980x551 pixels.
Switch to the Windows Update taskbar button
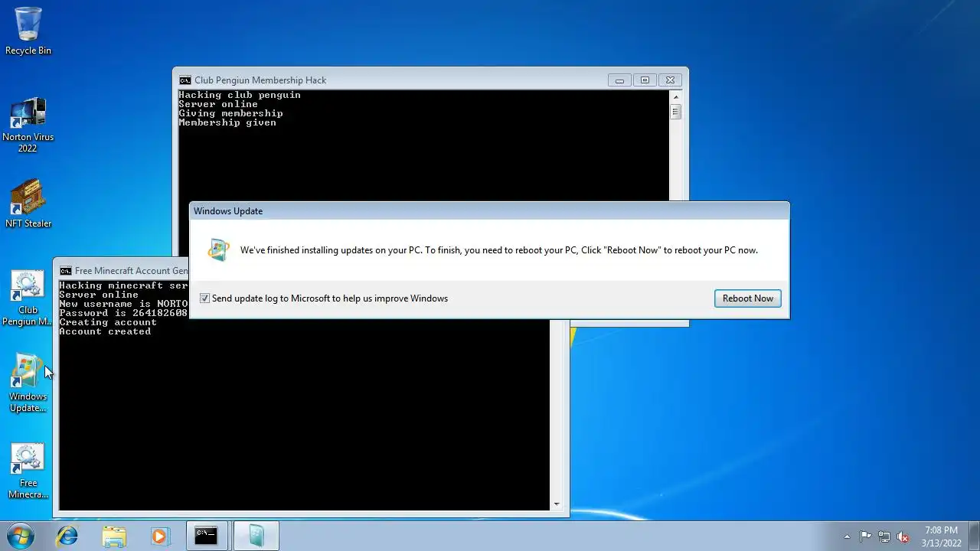pyautogui.click(x=256, y=536)
